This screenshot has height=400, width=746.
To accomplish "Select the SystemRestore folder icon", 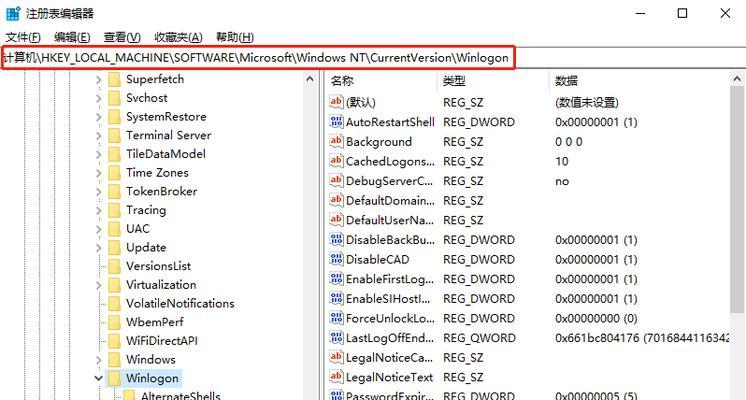I will click(x=114, y=117).
